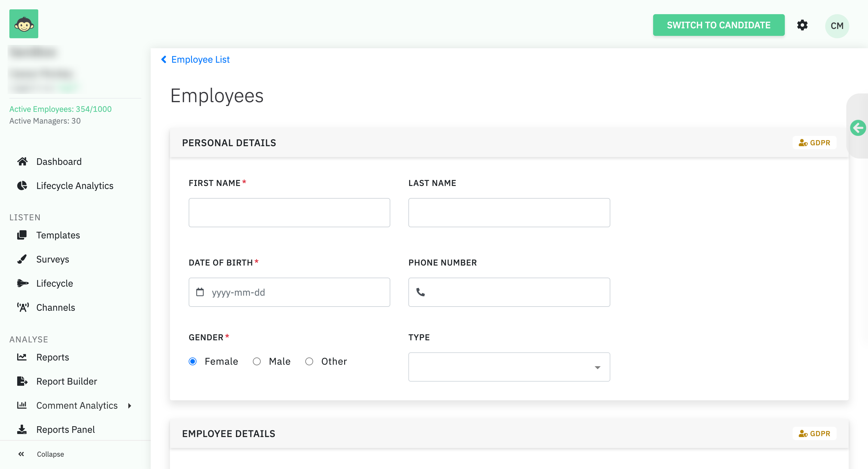Select the Male gender radio button
Image resolution: width=868 pixels, height=469 pixels.
[257, 361]
